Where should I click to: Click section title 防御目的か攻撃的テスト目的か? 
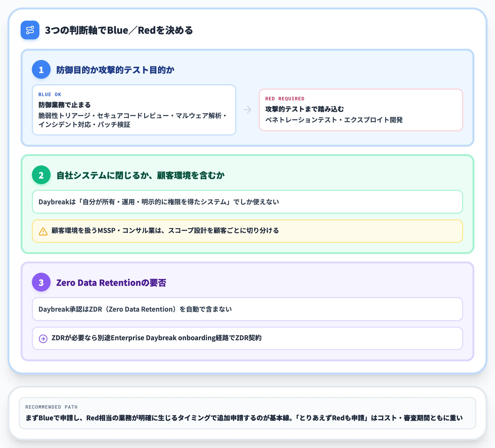115,70
